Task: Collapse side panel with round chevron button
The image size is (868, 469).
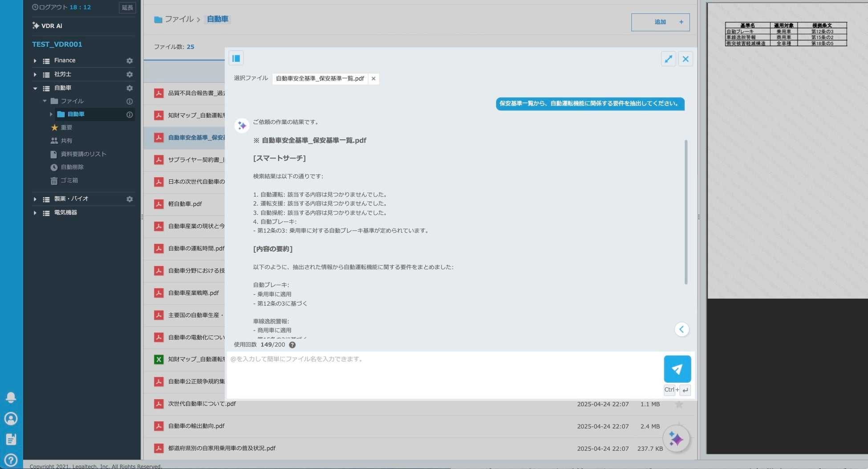Action: pos(681,330)
